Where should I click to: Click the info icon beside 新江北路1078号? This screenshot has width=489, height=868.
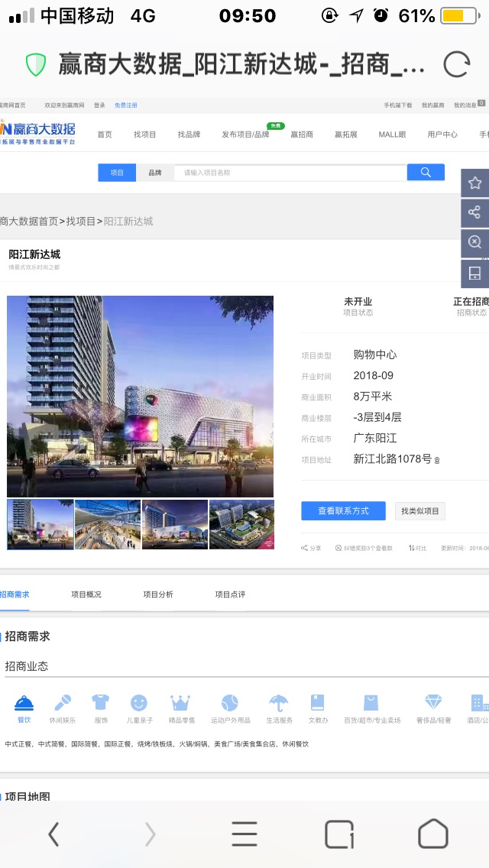pyautogui.click(x=437, y=461)
